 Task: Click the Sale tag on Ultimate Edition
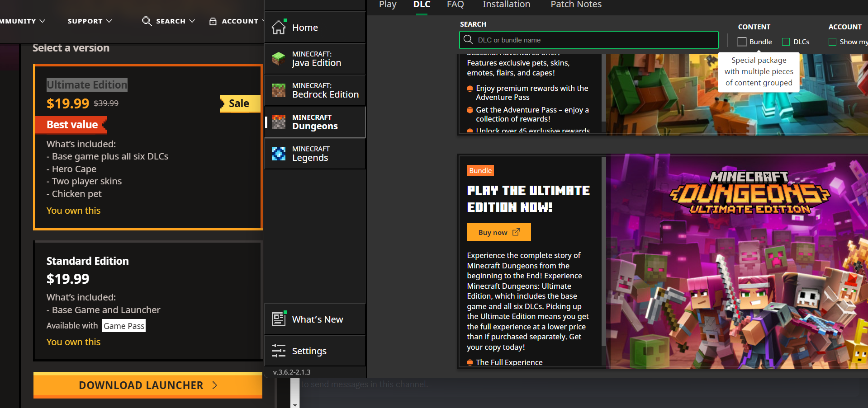click(240, 103)
